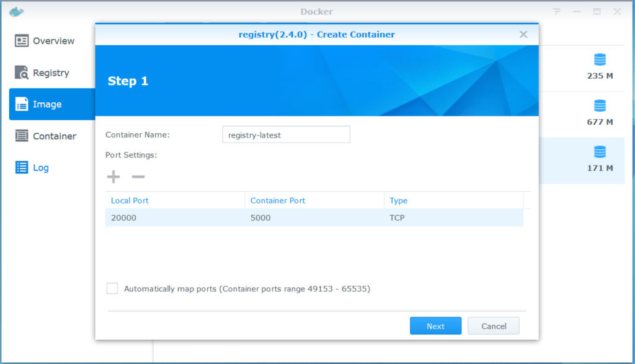Maximize the Docker window

[x=597, y=11]
